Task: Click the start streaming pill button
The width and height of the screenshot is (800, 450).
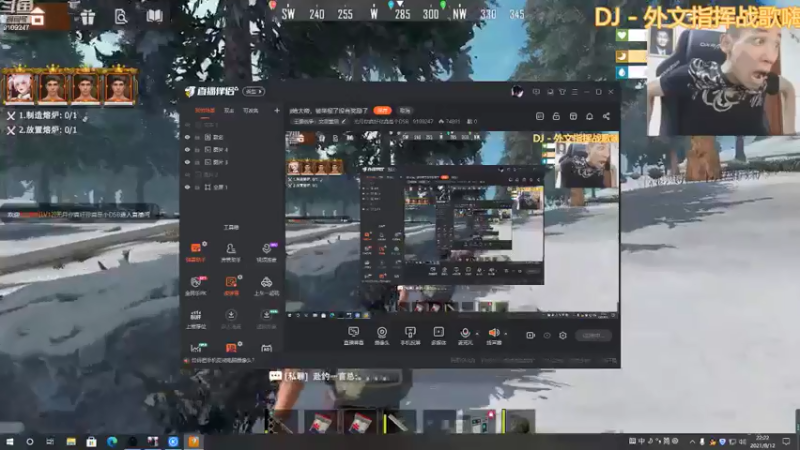Action: [x=593, y=335]
